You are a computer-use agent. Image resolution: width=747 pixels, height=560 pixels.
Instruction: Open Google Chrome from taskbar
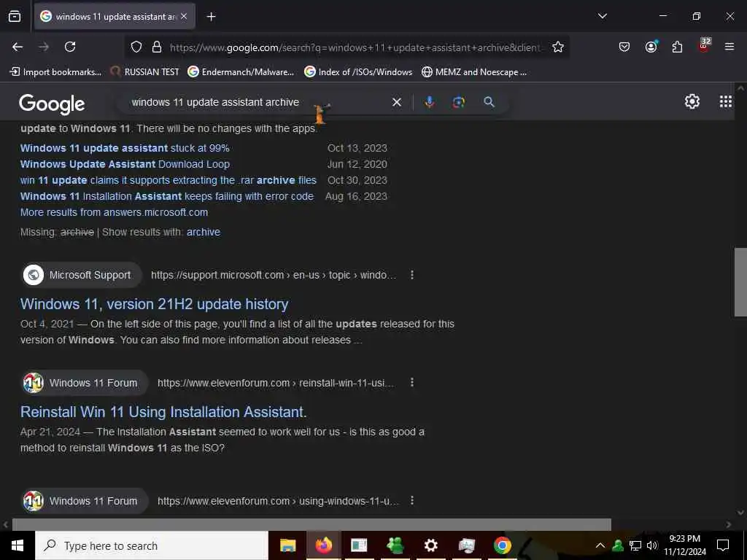point(502,545)
